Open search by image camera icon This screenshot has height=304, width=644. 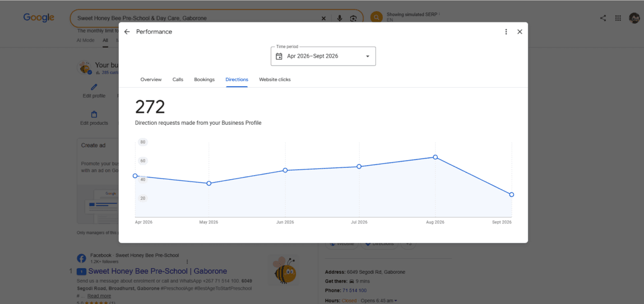(x=353, y=18)
